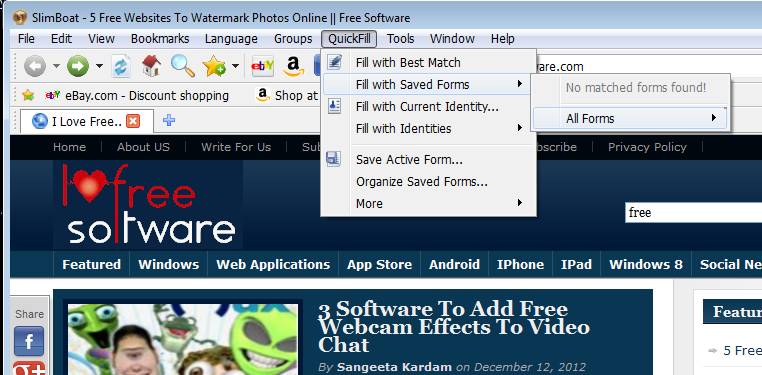Select Fill with Best Match
The height and width of the screenshot is (375, 762).
429,63
